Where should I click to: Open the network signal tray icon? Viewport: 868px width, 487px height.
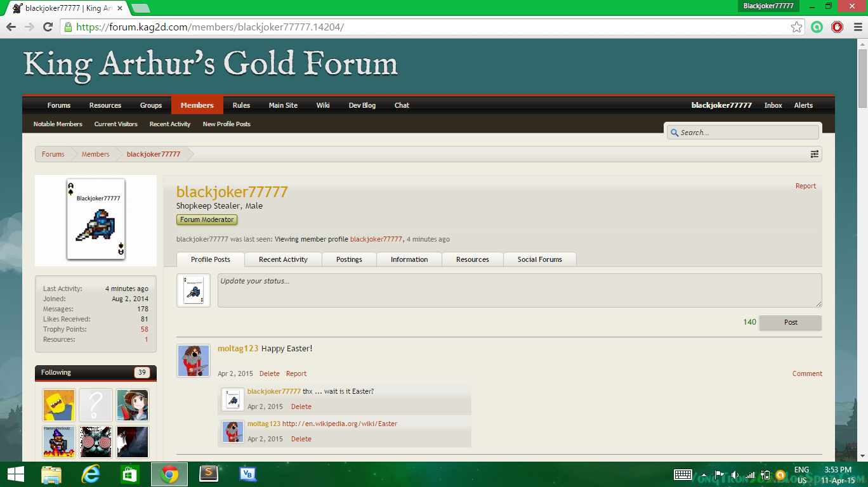tap(750, 474)
